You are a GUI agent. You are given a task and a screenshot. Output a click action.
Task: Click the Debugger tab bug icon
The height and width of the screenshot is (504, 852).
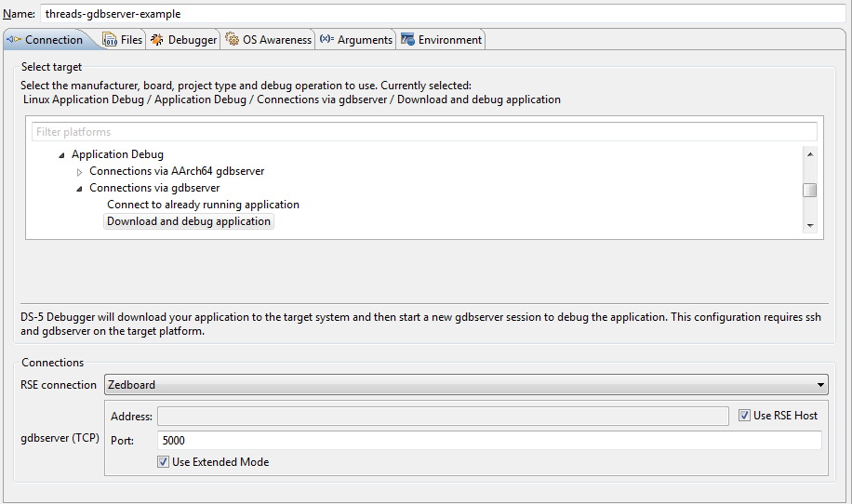click(x=157, y=40)
